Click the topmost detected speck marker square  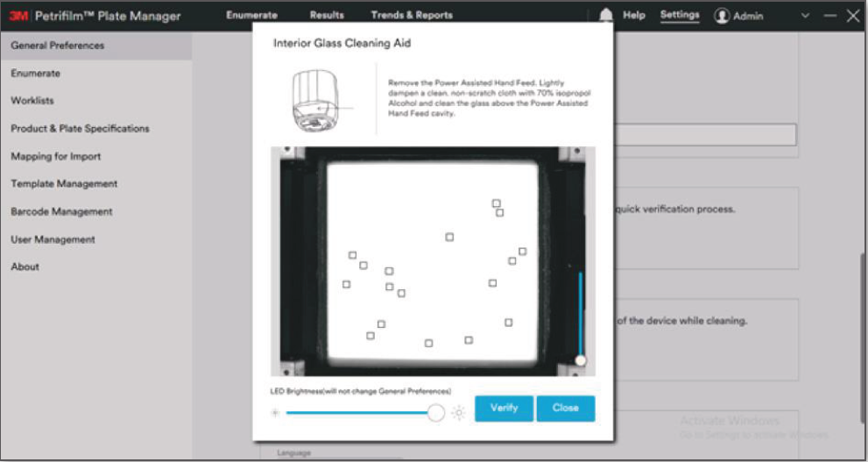[x=497, y=203]
